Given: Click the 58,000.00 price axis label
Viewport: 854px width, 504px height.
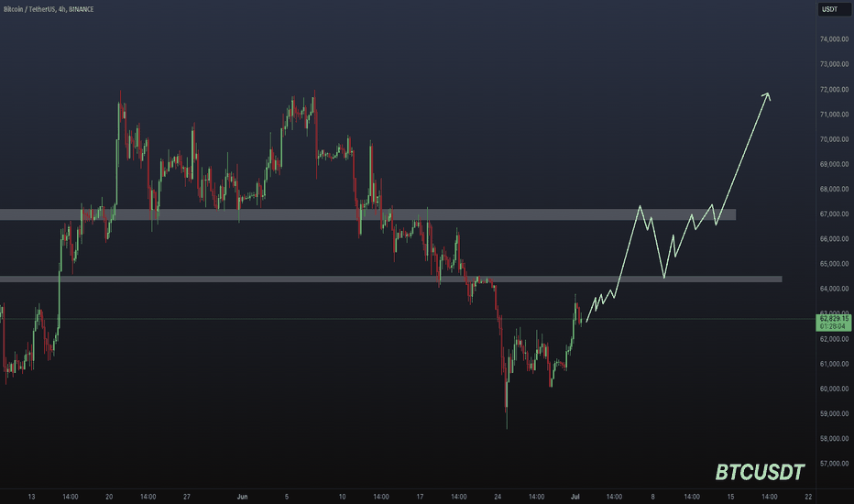Looking at the screenshot, I should pyautogui.click(x=834, y=439).
